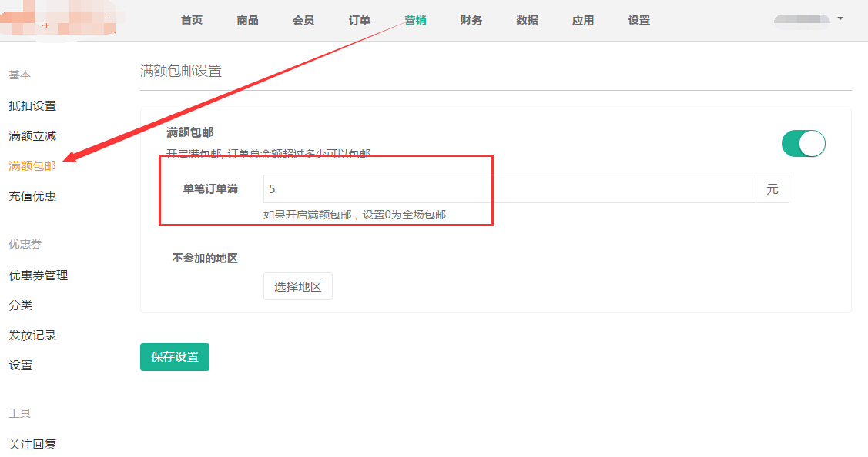Screen dimensions: 868x457
Task: Toggle the 满额包邮 switch off
Action: (x=803, y=144)
